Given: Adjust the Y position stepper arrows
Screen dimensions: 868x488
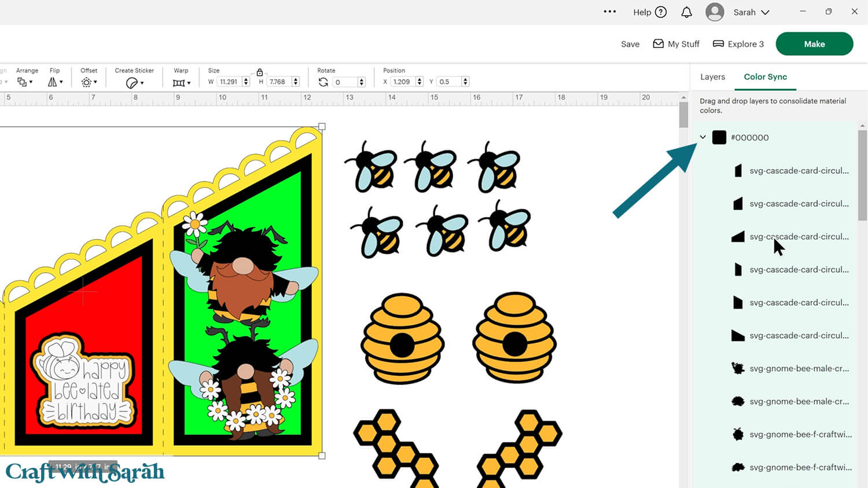Looking at the screenshot, I should click(465, 82).
